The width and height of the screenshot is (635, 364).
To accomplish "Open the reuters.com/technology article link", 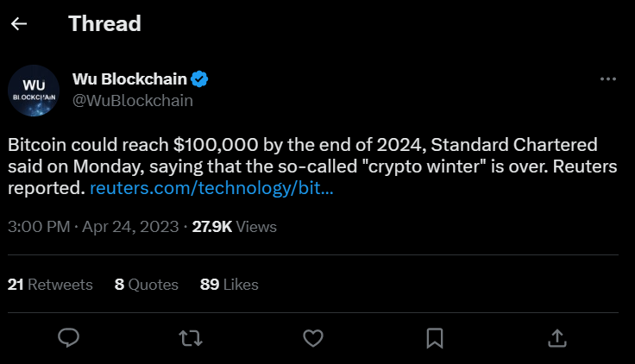I will tap(211, 187).
